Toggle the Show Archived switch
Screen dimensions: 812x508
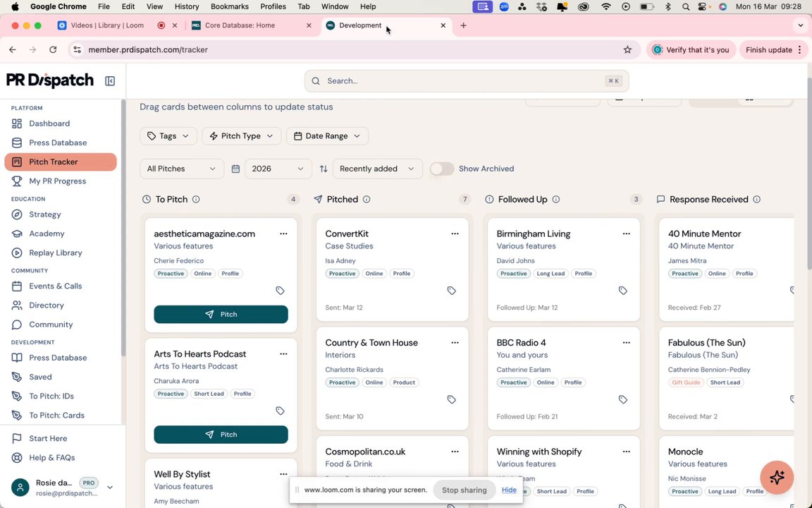pos(442,169)
